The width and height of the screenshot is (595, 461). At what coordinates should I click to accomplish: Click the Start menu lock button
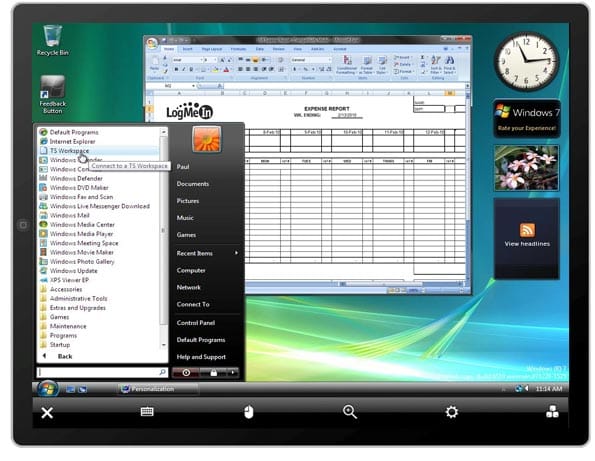[213, 373]
